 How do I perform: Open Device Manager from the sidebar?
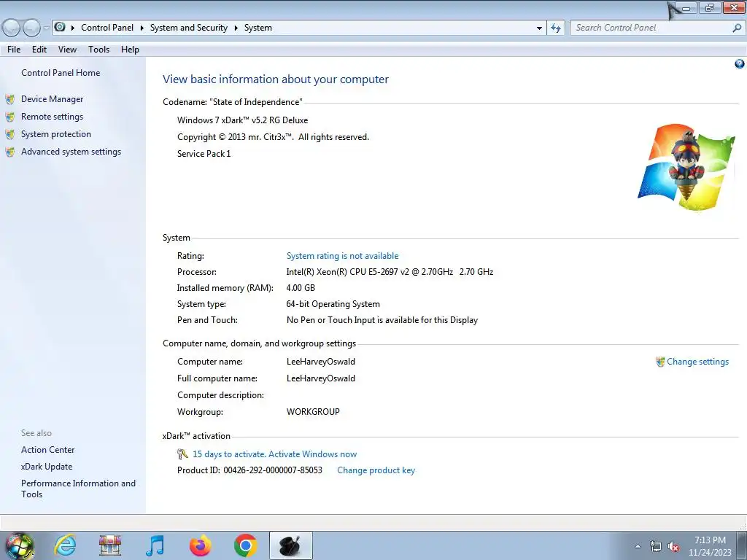[x=52, y=99]
